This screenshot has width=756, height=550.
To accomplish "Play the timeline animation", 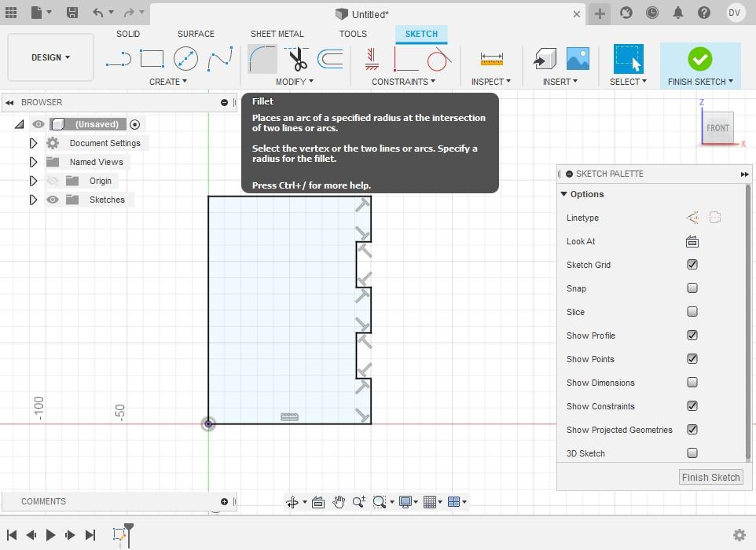I will pos(50,534).
